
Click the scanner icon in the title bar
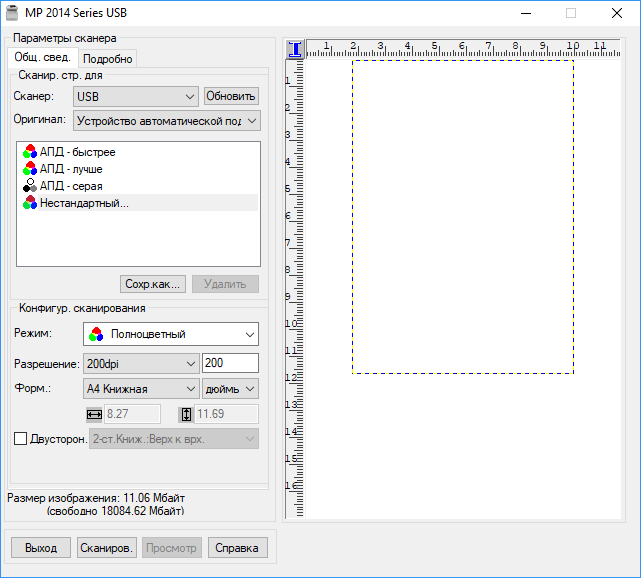[12, 13]
